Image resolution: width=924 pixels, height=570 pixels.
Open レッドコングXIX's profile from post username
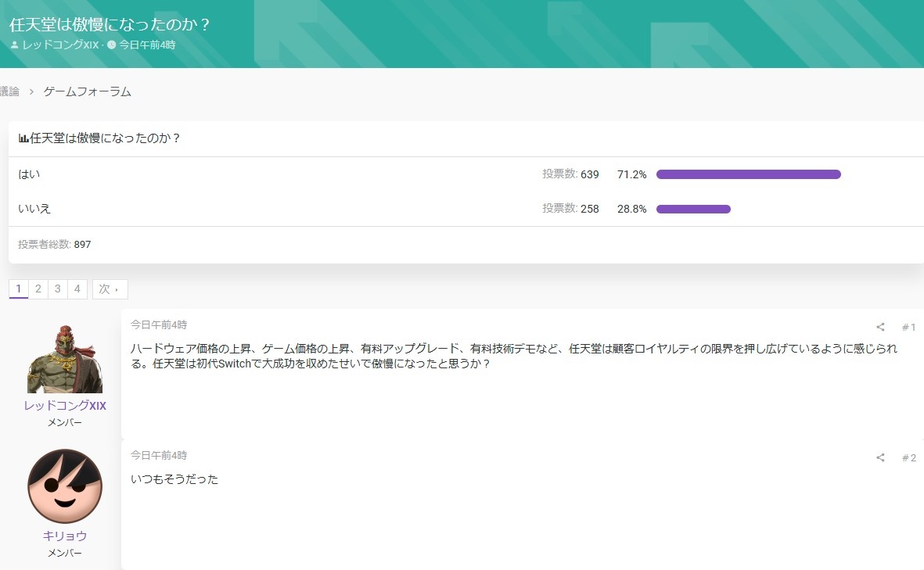click(65, 406)
